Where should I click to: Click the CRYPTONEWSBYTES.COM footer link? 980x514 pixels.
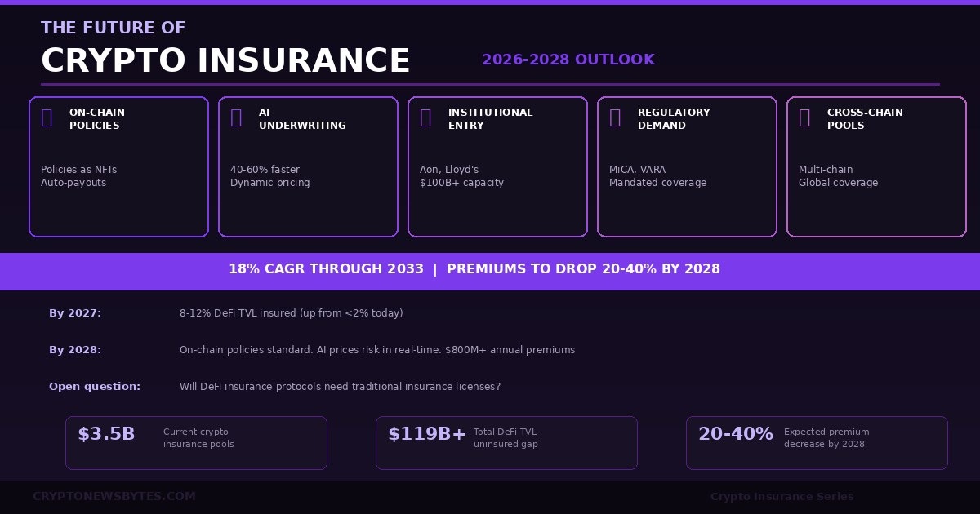[x=114, y=496]
